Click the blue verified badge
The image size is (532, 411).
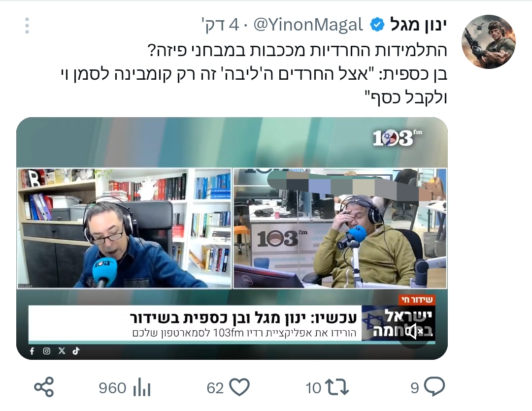[x=377, y=25]
